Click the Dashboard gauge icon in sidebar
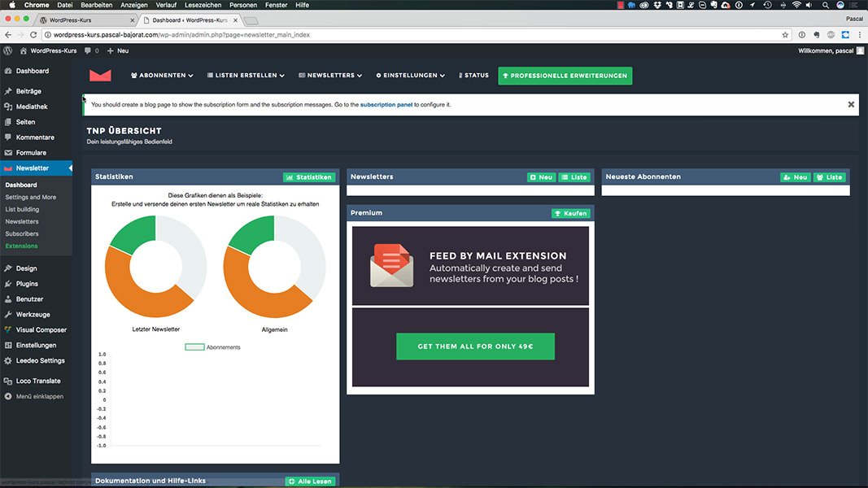 (8, 71)
